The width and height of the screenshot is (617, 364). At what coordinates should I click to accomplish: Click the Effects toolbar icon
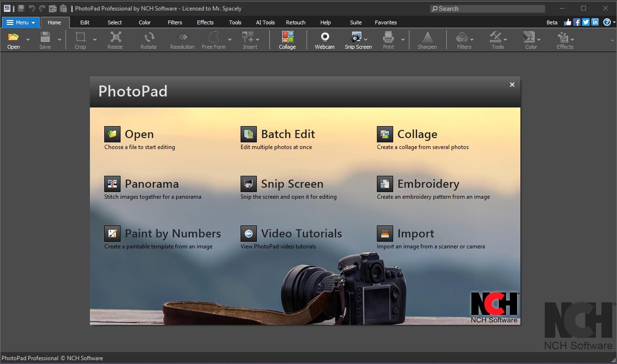pos(563,37)
